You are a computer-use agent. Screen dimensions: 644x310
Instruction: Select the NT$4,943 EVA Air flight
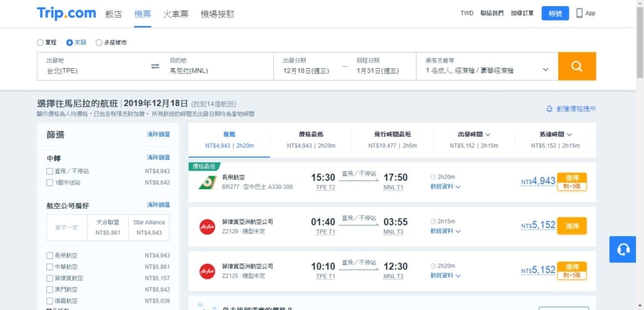(571, 182)
